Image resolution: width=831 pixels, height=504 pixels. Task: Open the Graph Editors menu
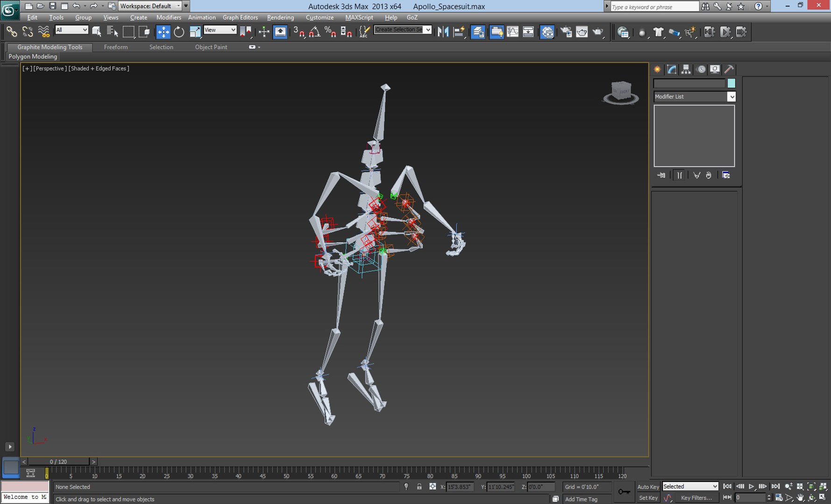pyautogui.click(x=240, y=17)
